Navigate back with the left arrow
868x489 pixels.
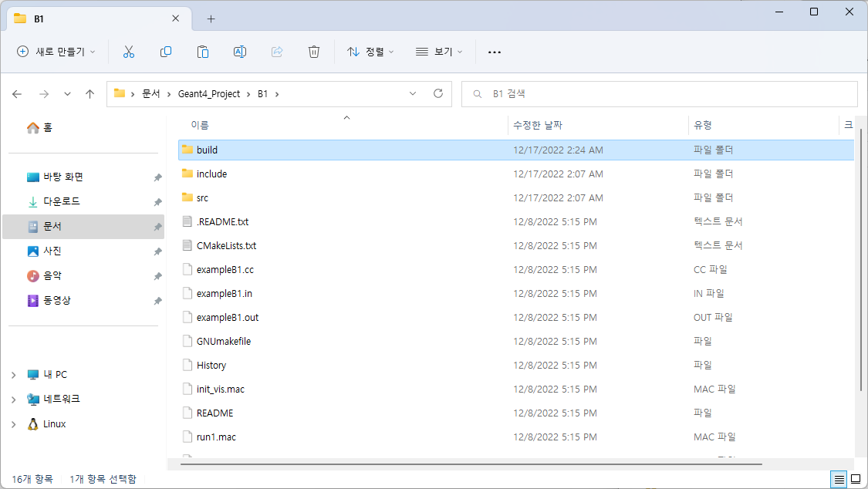(17, 93)
